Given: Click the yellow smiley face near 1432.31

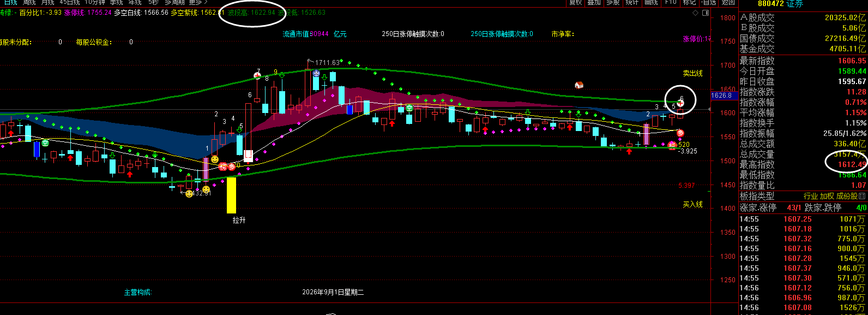Looking at the screenshot, I should (189, 193).
